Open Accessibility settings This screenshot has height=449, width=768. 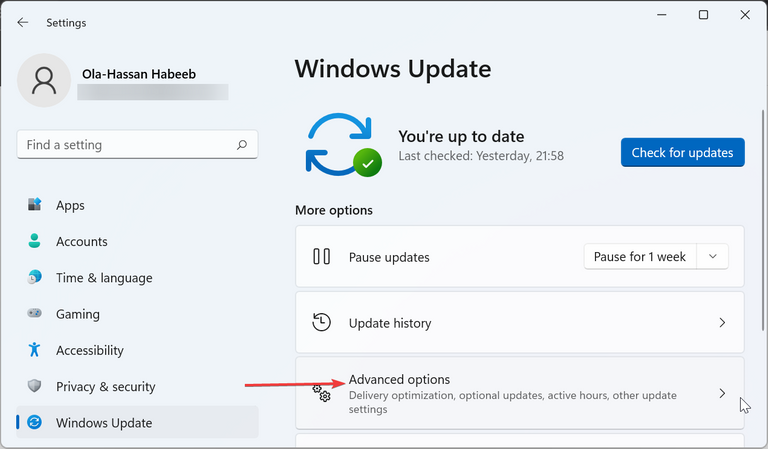[x=137, y=350]
